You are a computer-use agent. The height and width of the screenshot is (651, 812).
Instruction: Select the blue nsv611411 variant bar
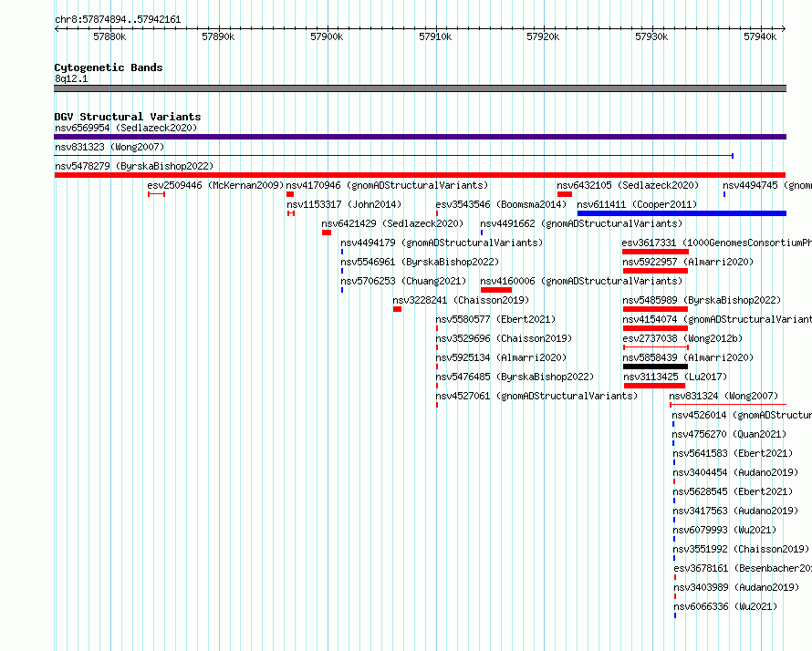pos(682,213)
